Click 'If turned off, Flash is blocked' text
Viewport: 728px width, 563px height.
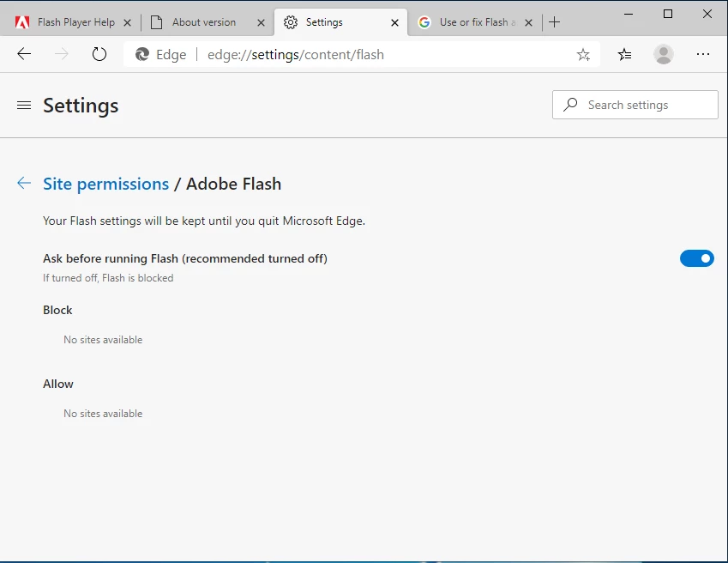click(108, 278)
